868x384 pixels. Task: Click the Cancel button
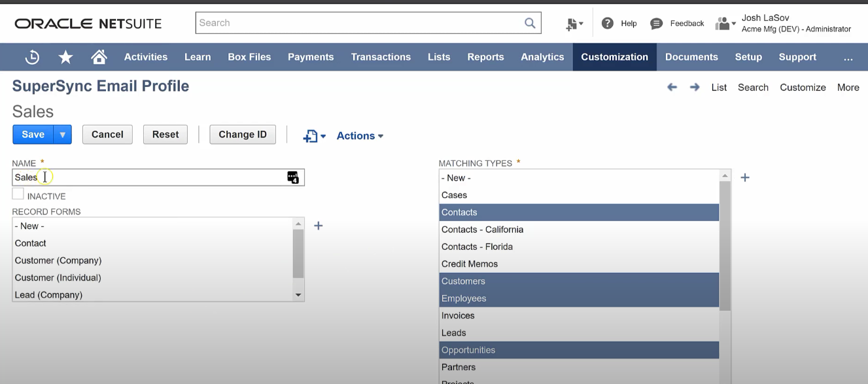[x=107, y=134]
